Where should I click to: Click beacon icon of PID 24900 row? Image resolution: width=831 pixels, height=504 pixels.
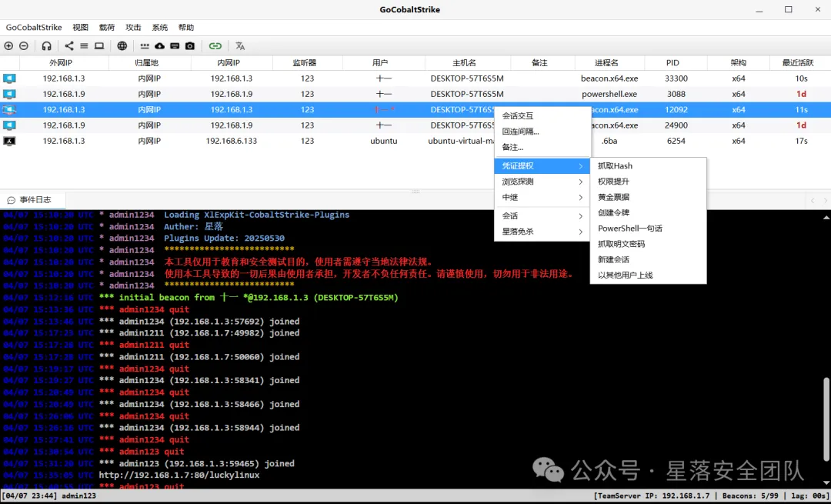(9, 125)
